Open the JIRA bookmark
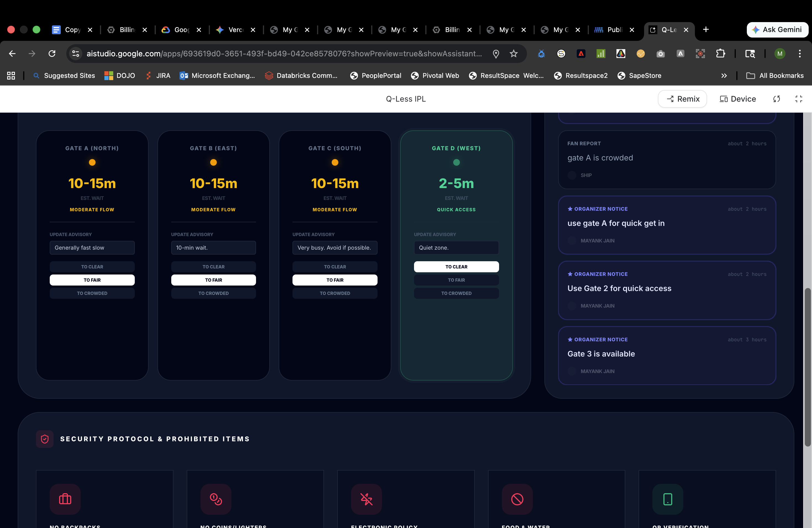This screenshot has width=812, height=528. (x=159, y=76)
